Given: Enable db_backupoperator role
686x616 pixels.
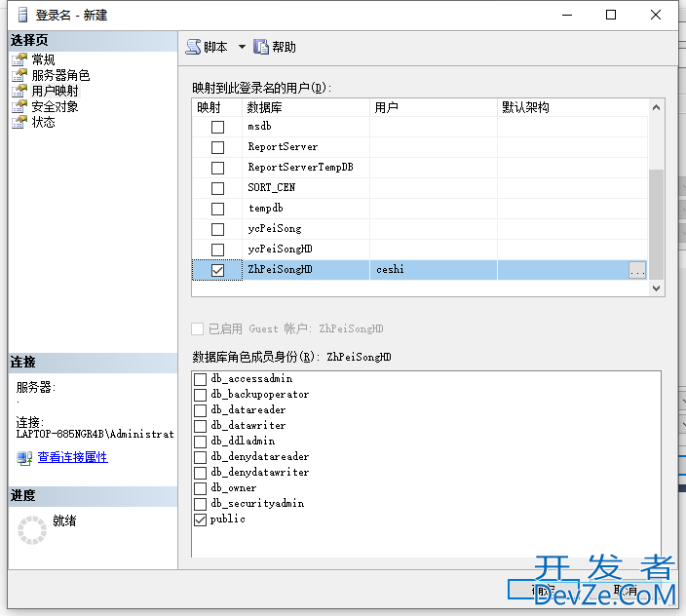Looking at the screenshot, I should [200, 395].
